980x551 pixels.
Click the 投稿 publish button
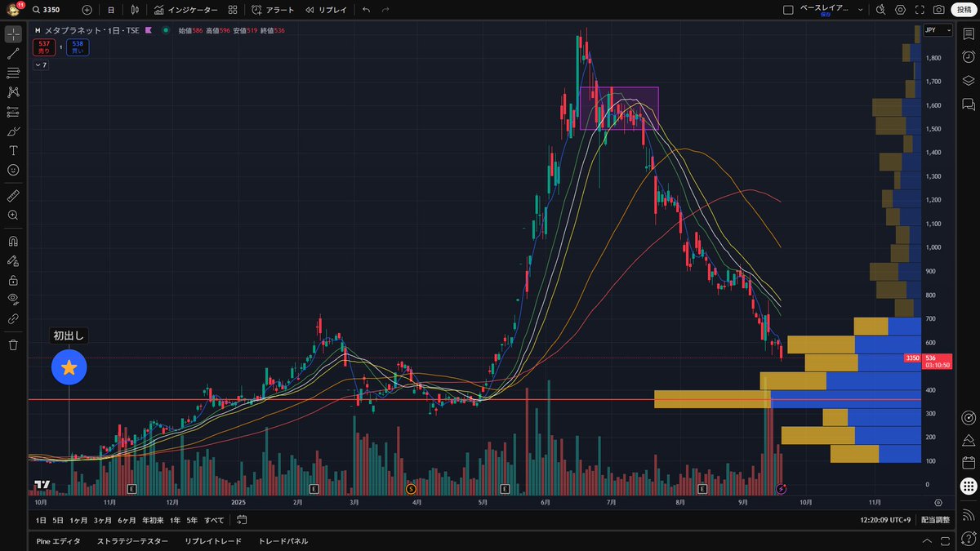964,10
